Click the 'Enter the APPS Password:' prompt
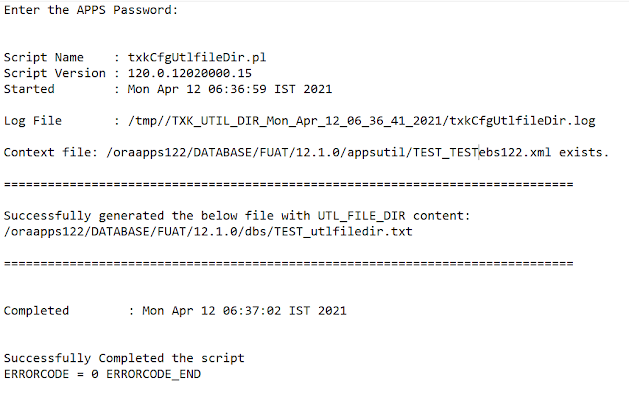629x411 pixels. tap(91, 10)
